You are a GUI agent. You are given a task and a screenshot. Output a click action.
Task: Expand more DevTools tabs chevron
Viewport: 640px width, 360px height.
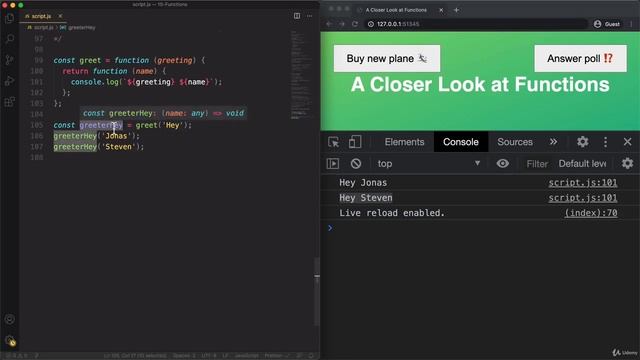click(553, 142)
